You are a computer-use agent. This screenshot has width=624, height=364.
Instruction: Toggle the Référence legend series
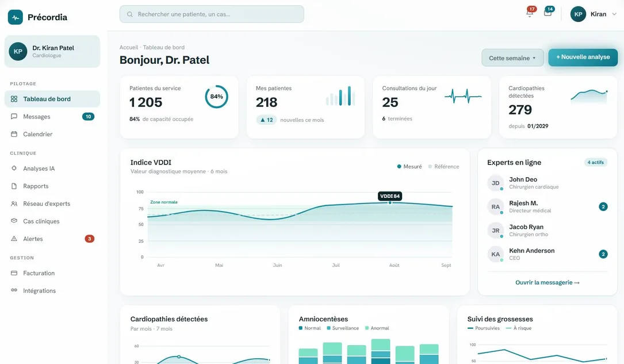(443, 167)
